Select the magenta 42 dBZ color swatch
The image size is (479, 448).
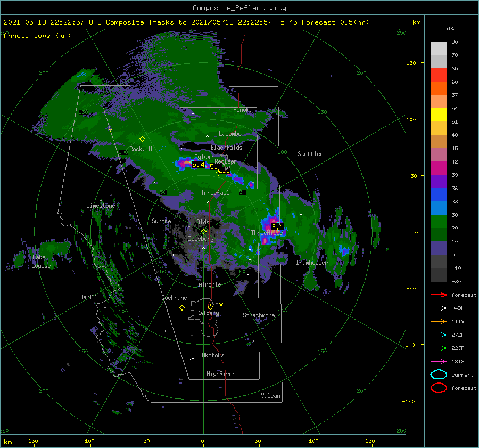click(439, 168)
